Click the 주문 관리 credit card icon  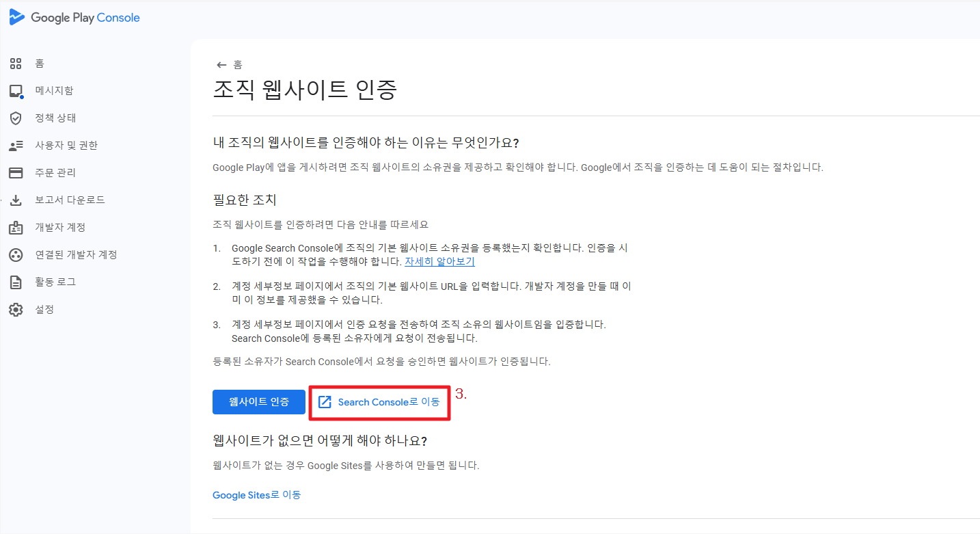pyautogui.click(x=16, y=173)
